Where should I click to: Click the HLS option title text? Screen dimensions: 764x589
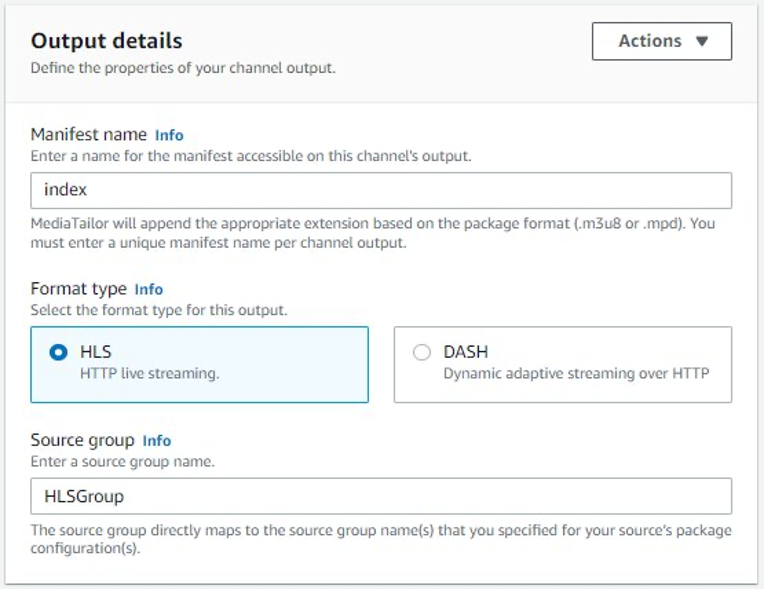(95, 352)
